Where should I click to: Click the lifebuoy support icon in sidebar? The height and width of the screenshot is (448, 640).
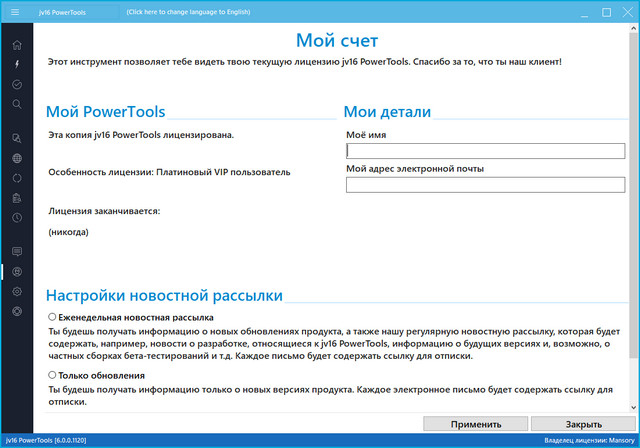point(16,311)
